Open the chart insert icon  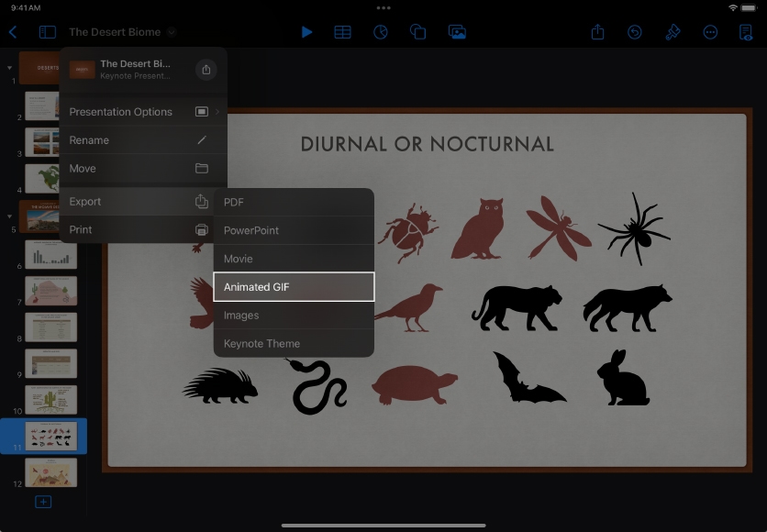[381, 32]
